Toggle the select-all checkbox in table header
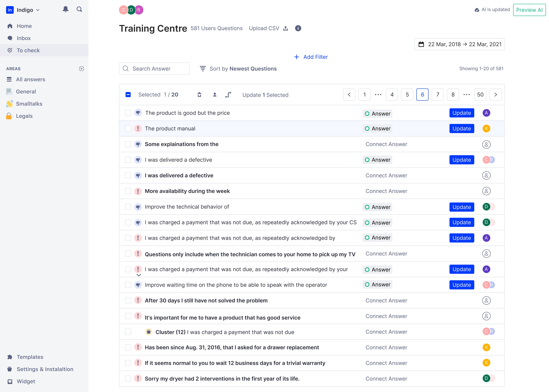Screen dimensions: 549x392 (x=128, y=95)
